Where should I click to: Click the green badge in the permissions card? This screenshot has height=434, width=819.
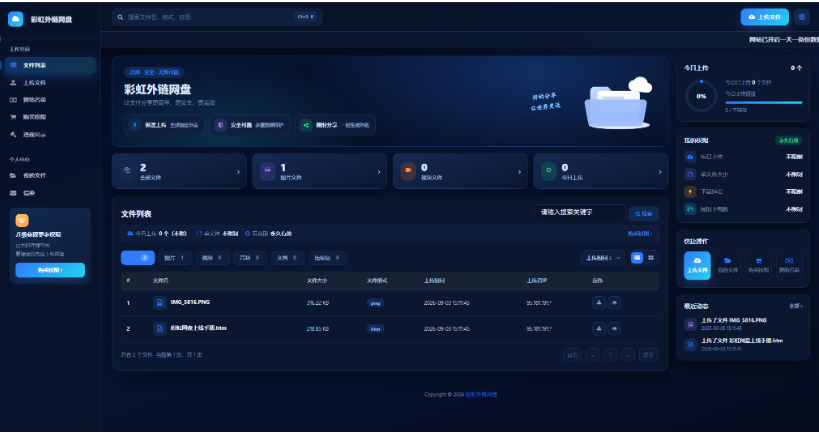click(x=788, y=140)
